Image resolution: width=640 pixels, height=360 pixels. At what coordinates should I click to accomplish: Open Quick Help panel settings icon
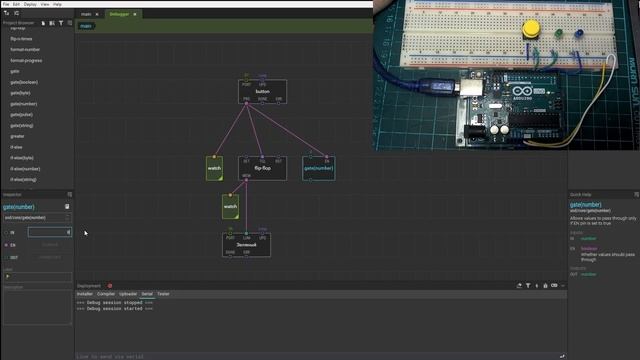pos(636,195)
